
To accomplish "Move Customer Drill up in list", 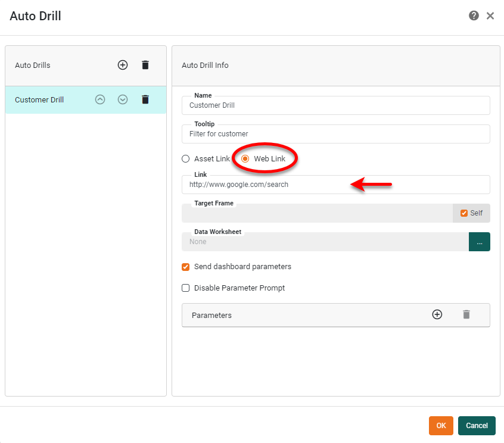I will click(x=100, y=99).
